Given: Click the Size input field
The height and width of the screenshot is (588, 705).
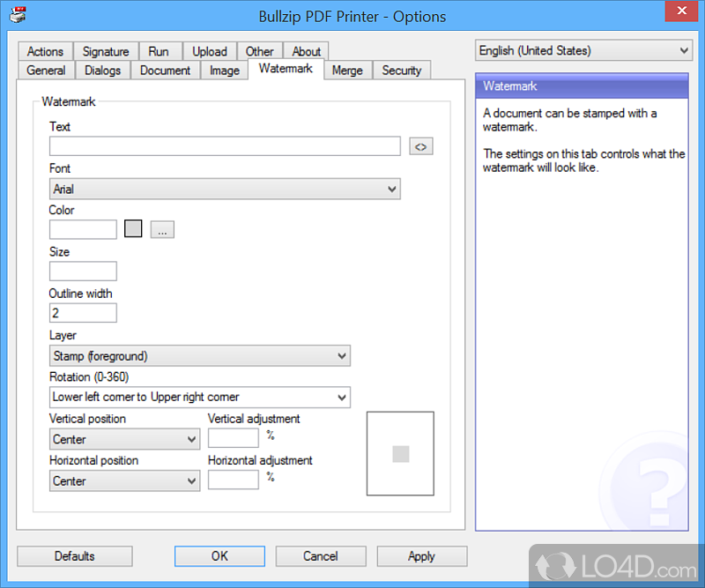Looking at the screenshot, I should [83, 272].
